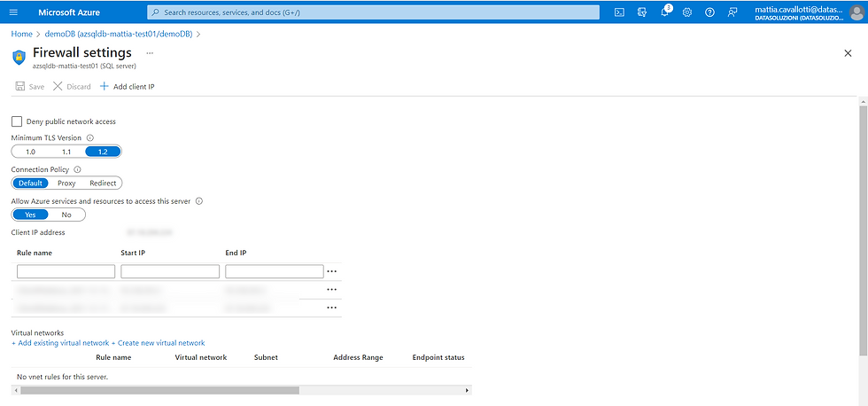868x406 pixels.
Task: Click the Address Range column header
Action: (x=358, y=357)
